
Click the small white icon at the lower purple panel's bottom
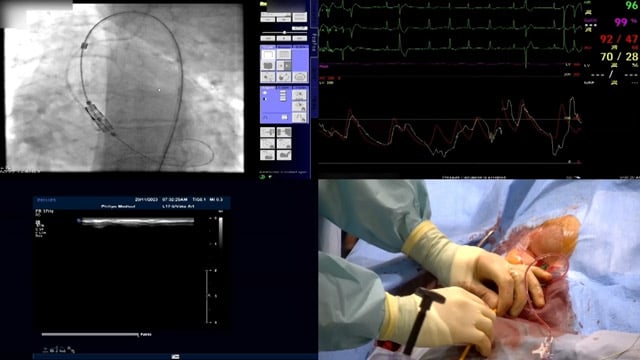point(284,118)
